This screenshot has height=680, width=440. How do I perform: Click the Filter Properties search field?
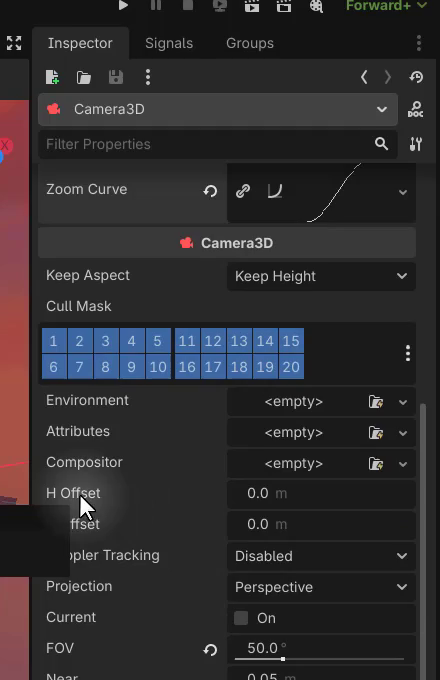218,144
